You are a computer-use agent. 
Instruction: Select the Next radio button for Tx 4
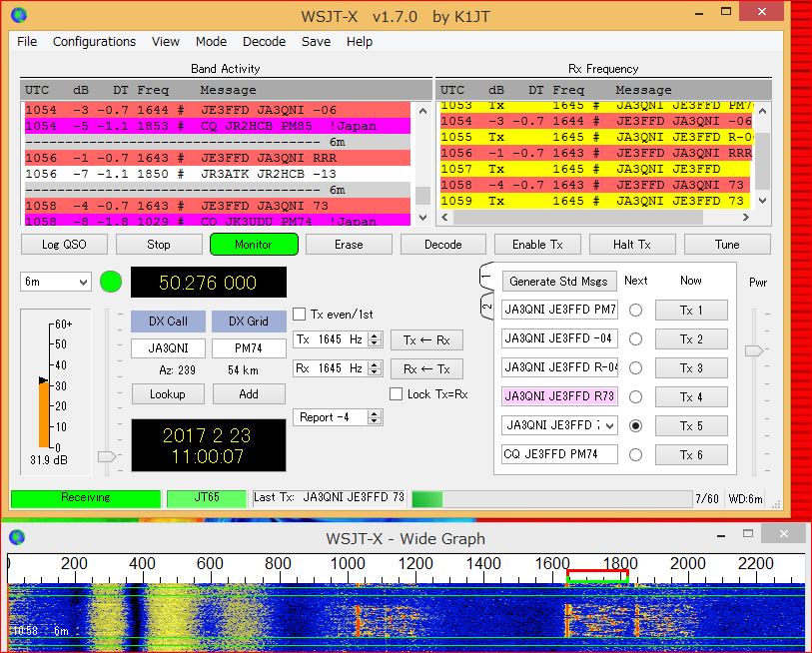[635, 396]
